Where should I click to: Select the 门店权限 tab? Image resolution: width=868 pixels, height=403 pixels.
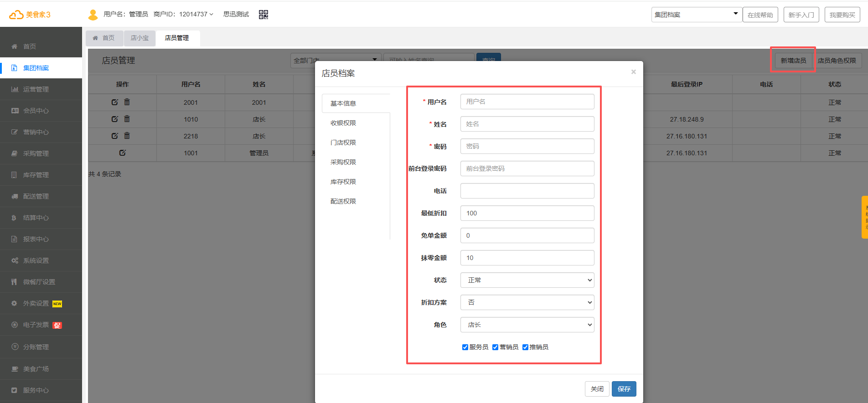pyautogui.click(x=343, y=143)
